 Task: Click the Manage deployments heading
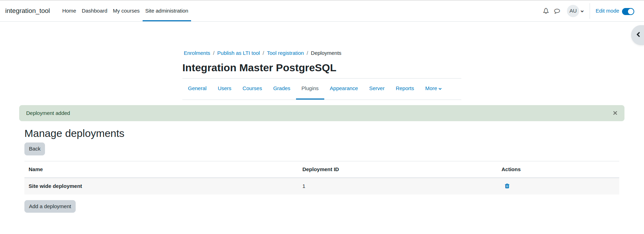click(74, 133)
